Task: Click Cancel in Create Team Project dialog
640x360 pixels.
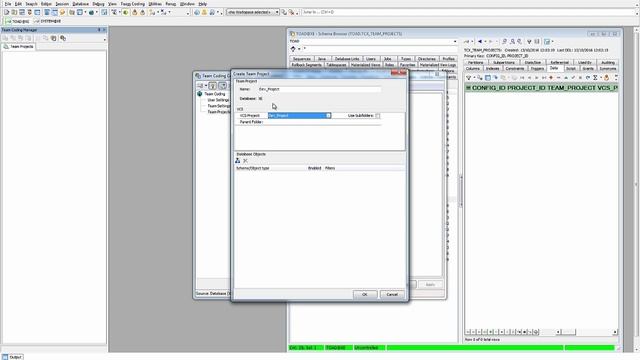Action: coord(392,294)
